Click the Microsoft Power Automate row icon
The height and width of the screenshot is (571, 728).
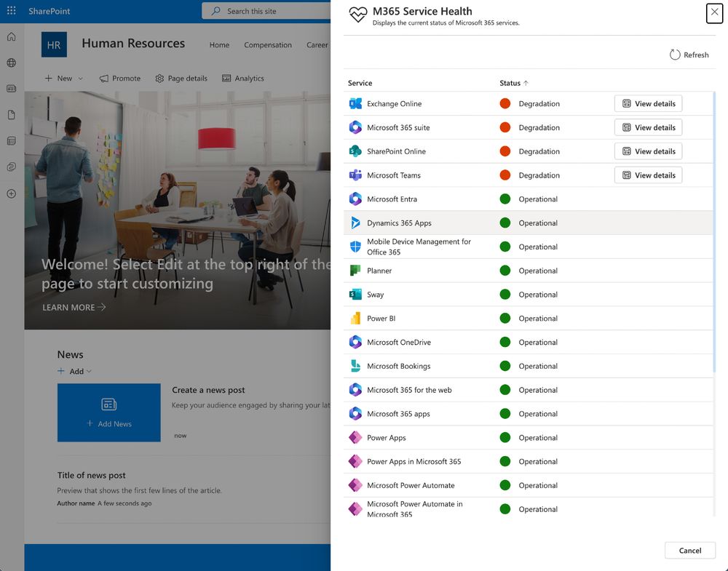tap(355, 485)
